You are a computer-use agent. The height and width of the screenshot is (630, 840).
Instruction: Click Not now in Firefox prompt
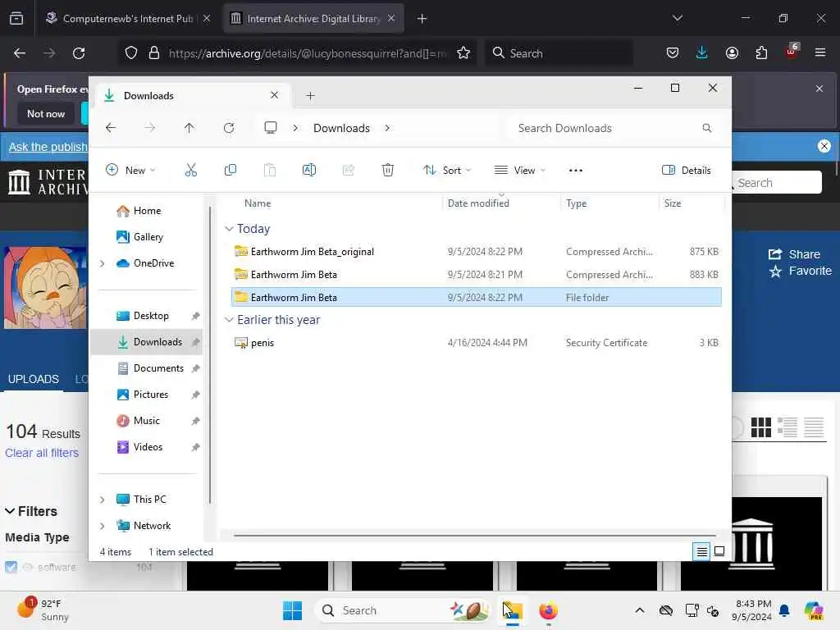[x=46, y=113]
